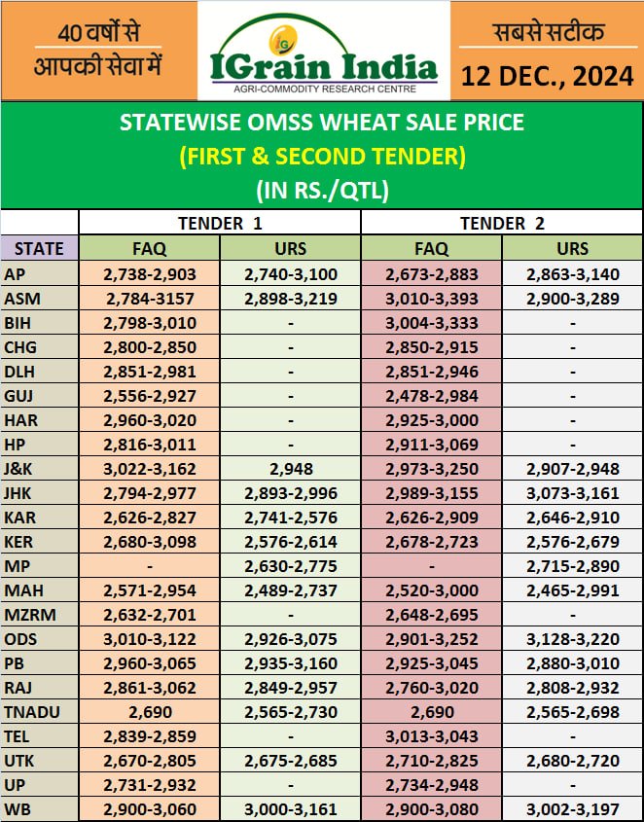Select Tender 1 FAQ price for ASM
Viewport: 644px width, 822px height.
[x=149, y=298]
